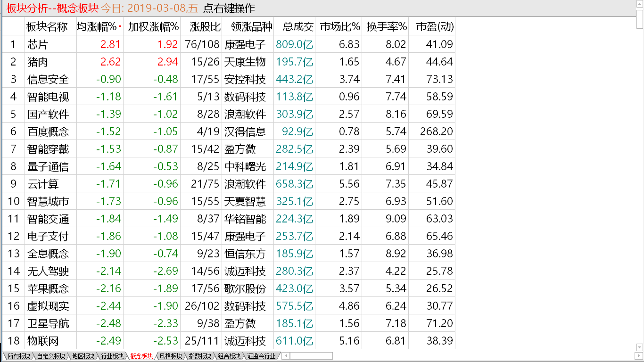Select the 虚拟现实 sector name
This screenshot has width=644, height=362.
point(48,306)
